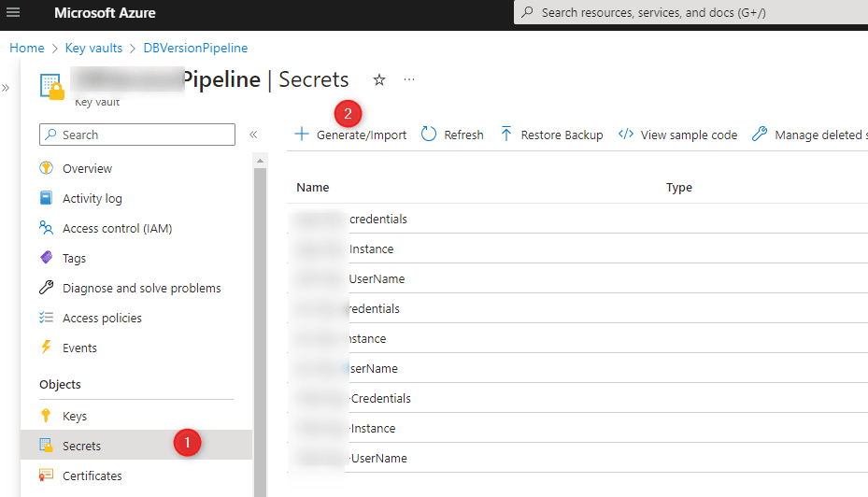Collapse the sidebar with double chevron
The width and height of the screenshot is (868, 497).
pyautogui.click(x=253, y=135)
